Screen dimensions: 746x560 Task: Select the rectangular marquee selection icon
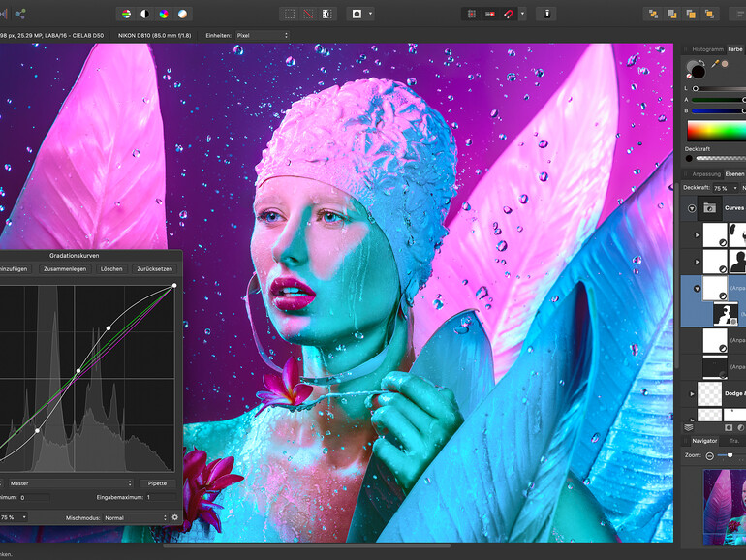tap(289, 14)
